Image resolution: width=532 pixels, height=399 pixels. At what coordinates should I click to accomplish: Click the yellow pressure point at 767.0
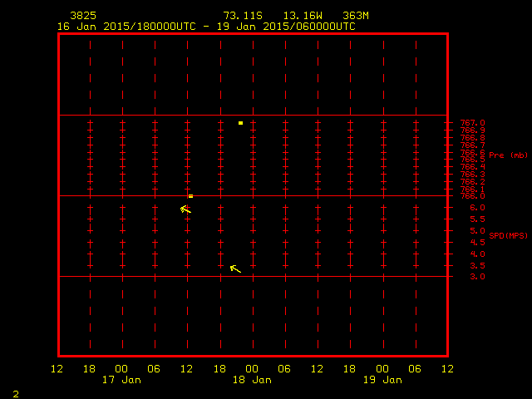point(240,123)
